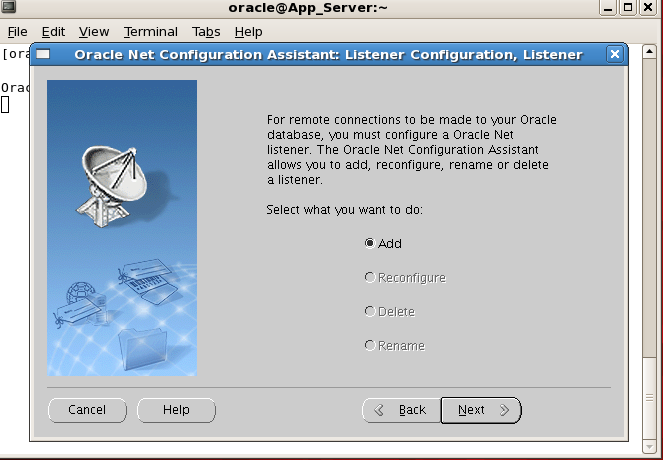Choose the Delete listener radio option
This screenshot has width=663, height=460.
[x=371, y=311]
